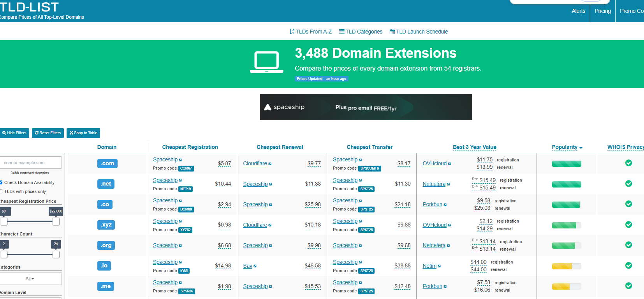
Task: Click the WHOIS privacy checkmark in the .me row
Action: pos(628,286)
